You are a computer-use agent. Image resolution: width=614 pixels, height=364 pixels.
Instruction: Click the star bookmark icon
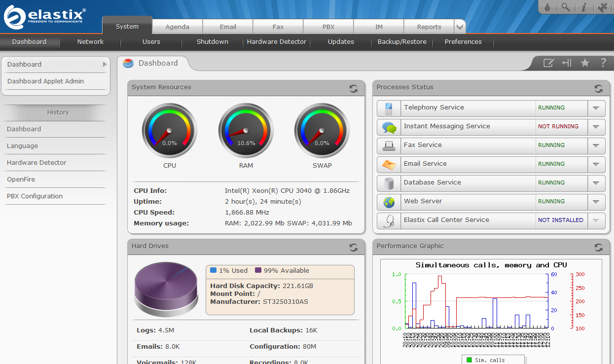pos(585,63)
